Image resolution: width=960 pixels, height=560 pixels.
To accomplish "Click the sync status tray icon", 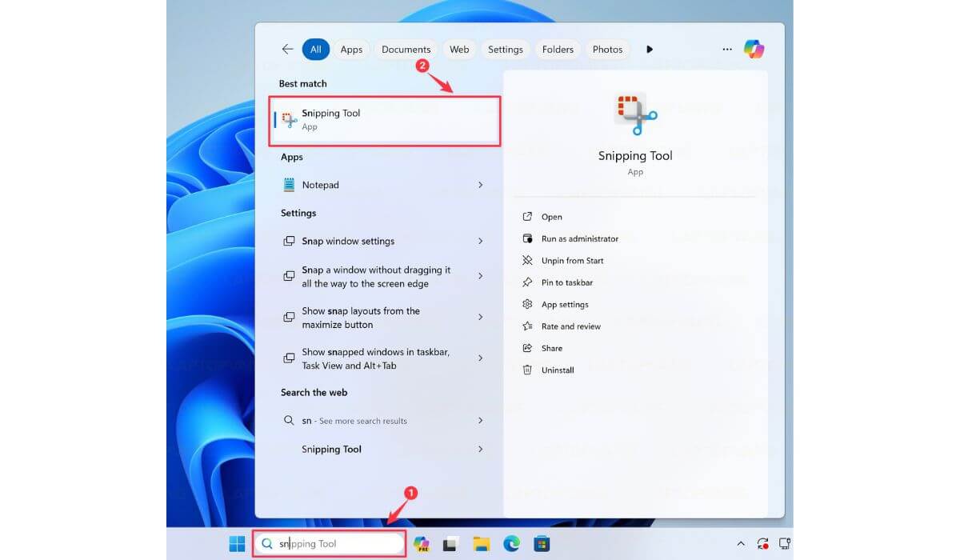I will click(763, 544).
